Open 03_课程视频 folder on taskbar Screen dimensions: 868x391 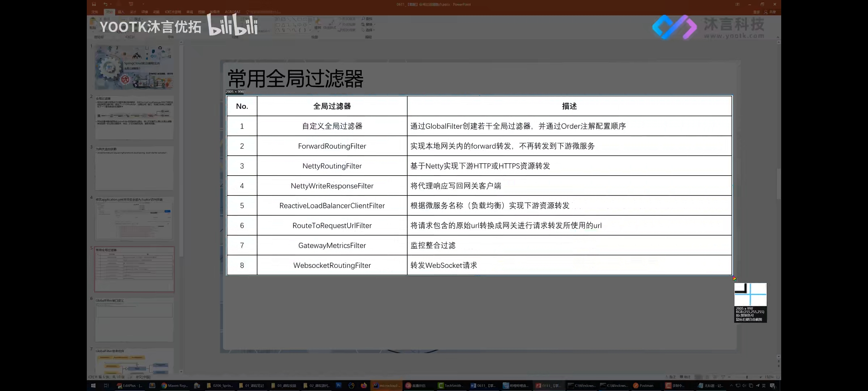click(284, 386)
